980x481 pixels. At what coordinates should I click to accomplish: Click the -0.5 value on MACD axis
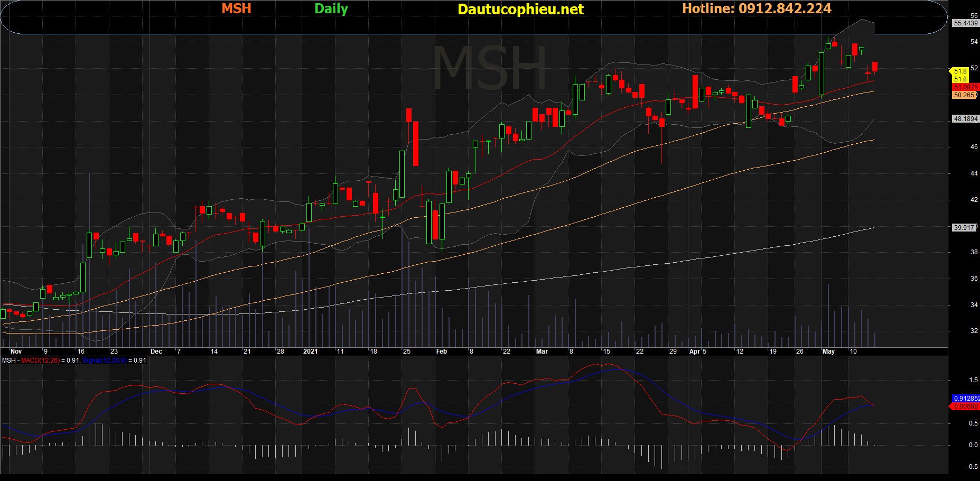973,467
